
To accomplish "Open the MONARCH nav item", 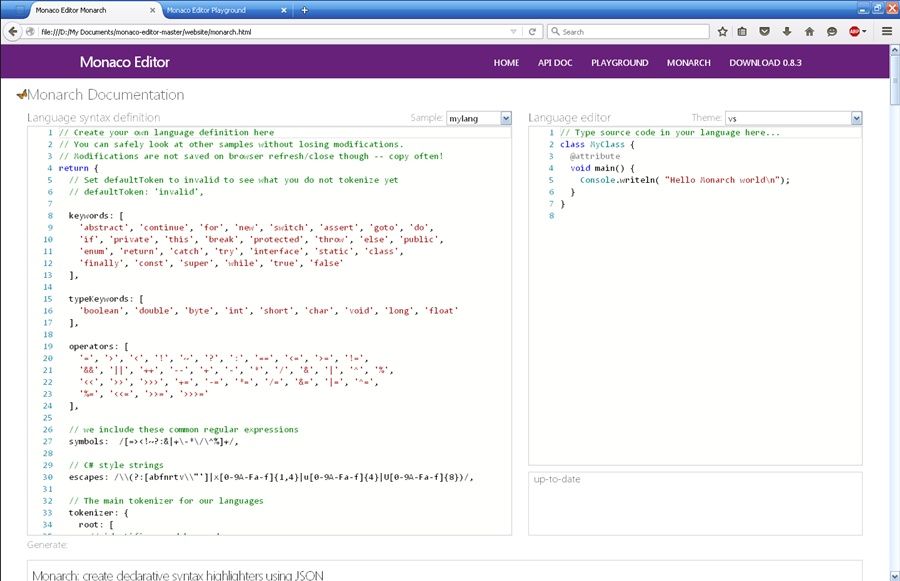I will pos(689,63).
